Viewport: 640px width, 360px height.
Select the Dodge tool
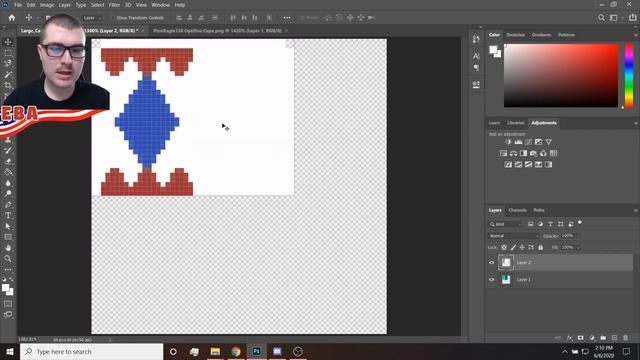pos(8,193)
